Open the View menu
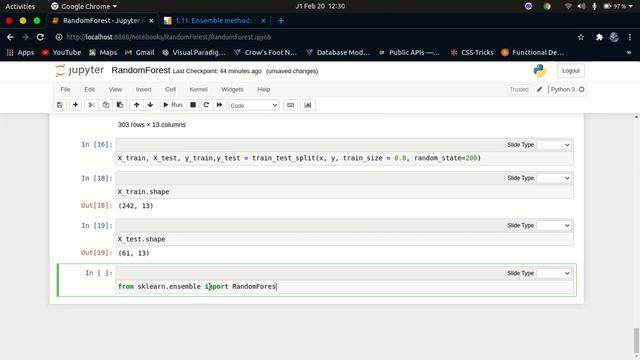This screenshot has width=640, height=360. pos(115,89)
